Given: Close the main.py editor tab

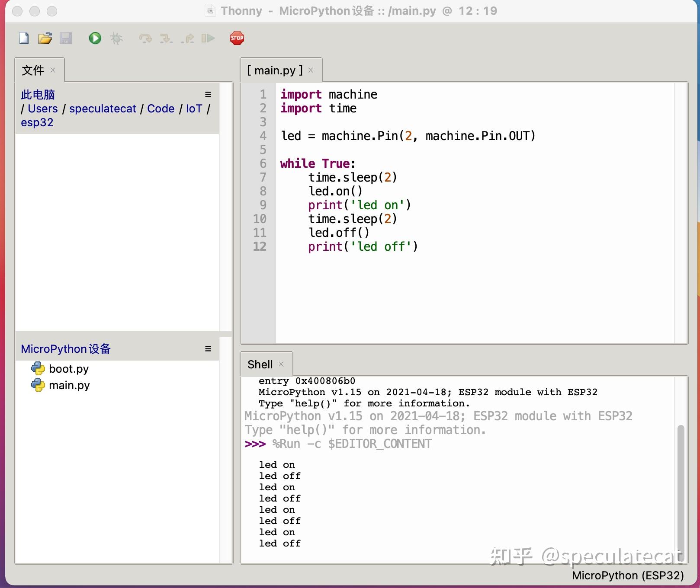Looking at the screenshot, I should [311, 70].
